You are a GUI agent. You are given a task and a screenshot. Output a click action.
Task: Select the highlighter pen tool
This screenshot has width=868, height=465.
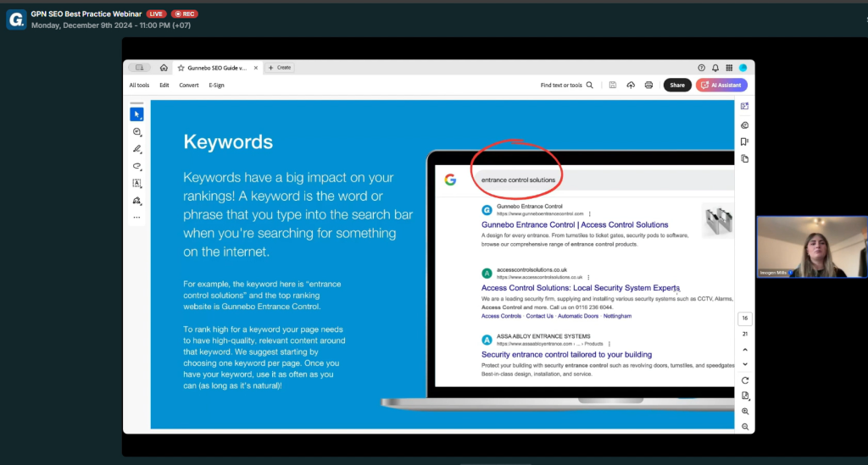pyautogui.click(x=136, y=149)
